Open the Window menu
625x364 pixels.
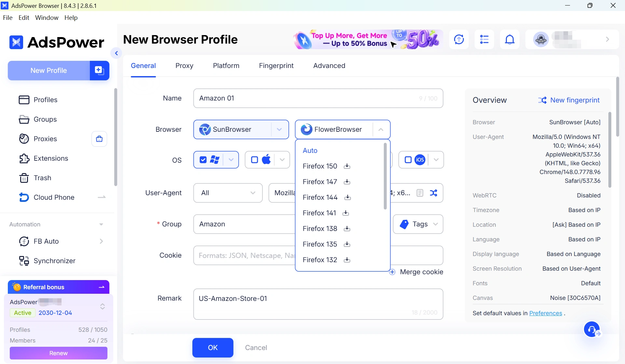tap(47, 18)
